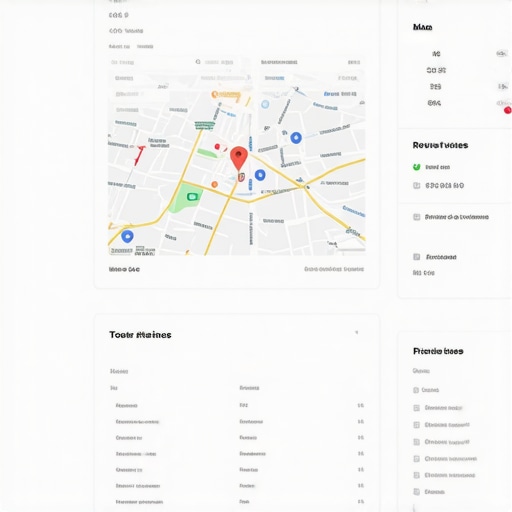
Task: Click the red arrow marker on map's left side
Action: point(139,155)
